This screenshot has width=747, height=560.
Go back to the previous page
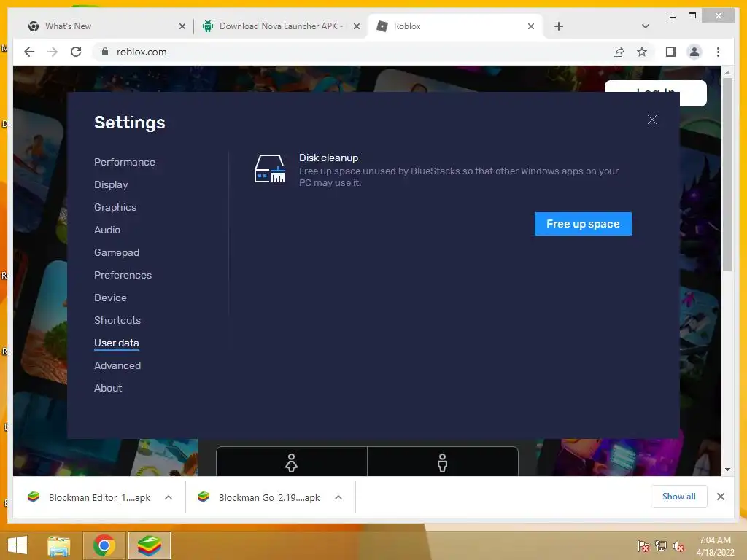pyautogui.click(x=29, y=52)
